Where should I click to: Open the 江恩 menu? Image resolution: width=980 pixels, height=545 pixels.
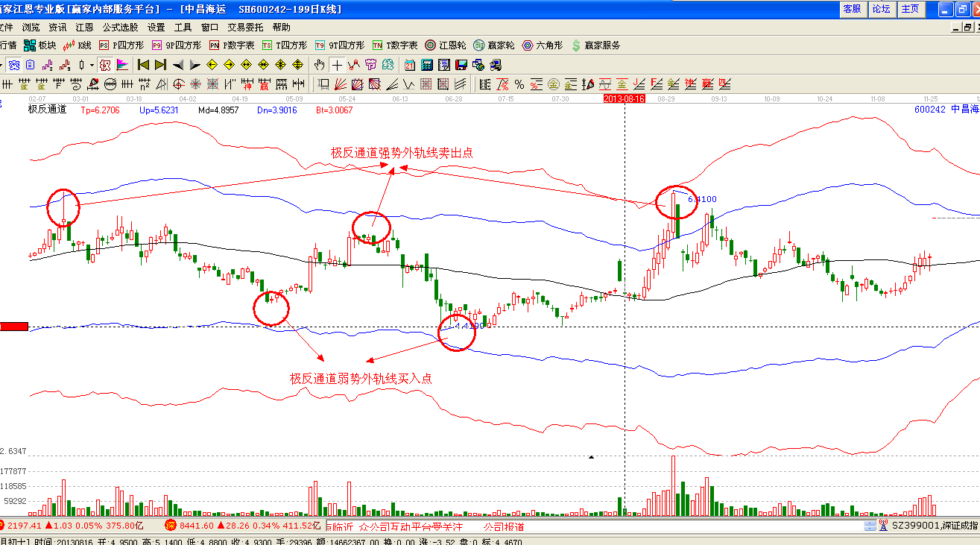click(x=84, y=27)
